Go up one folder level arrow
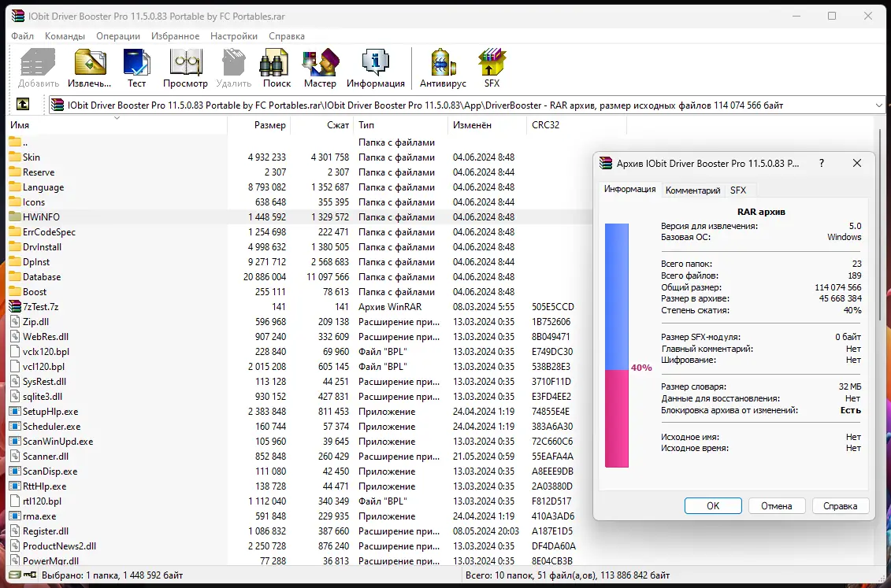This screenshot has height=588, width=891. (23, 105)
